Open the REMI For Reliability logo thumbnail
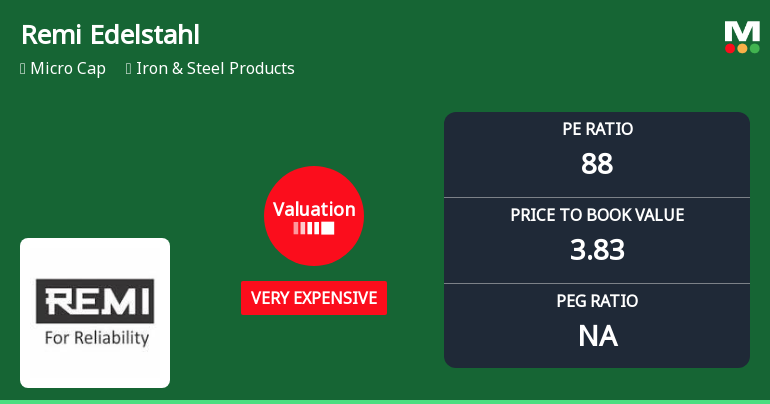The height and width of the screenshot is (404, 770). point(95,313)
